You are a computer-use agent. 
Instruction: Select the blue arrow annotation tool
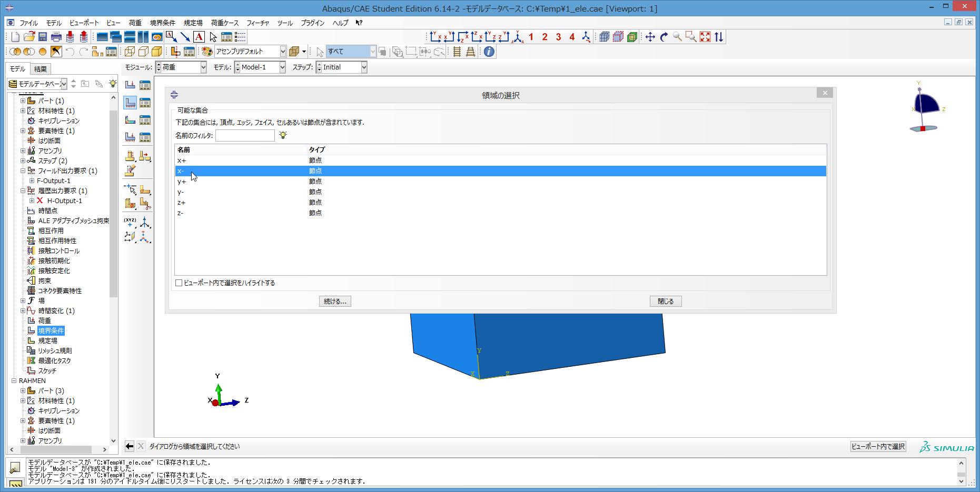[x=185, y=37]
